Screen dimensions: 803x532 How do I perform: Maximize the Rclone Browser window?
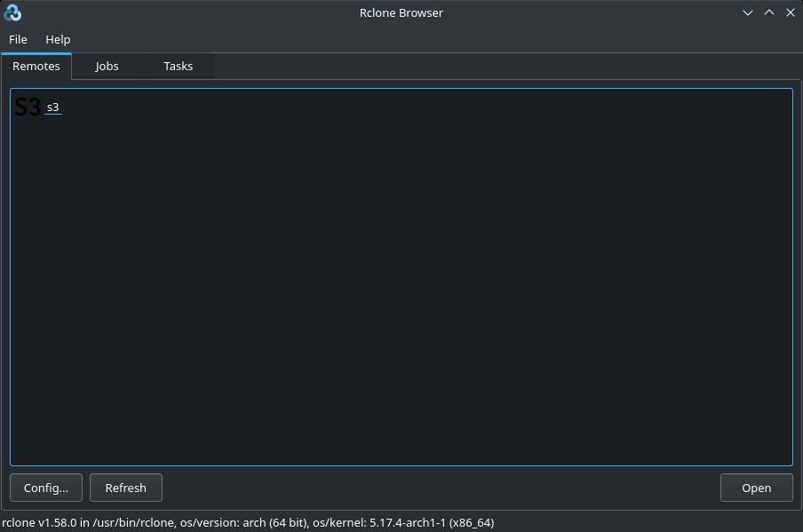[x=769, y=12]
